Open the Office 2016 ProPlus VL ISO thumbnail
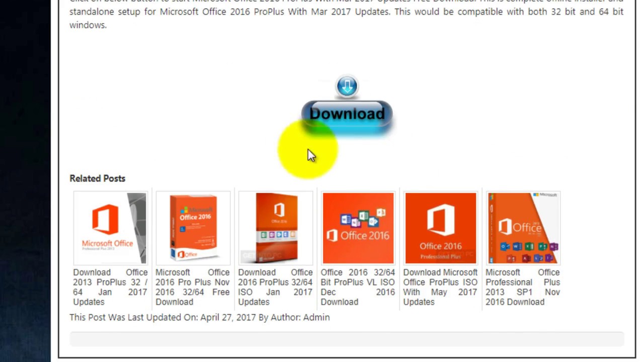Screen dimensions: 644x362 (x=358, y=228)
